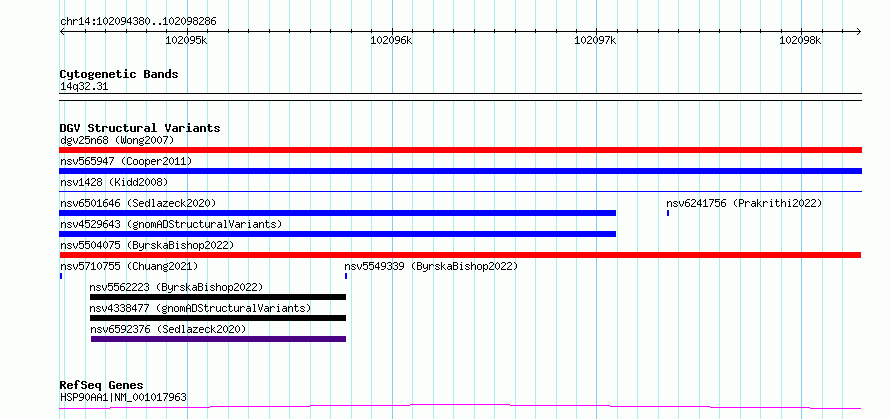Click the blue bar below nsv565947
This screenshot has width=890, height=419.
pos(460,171)
